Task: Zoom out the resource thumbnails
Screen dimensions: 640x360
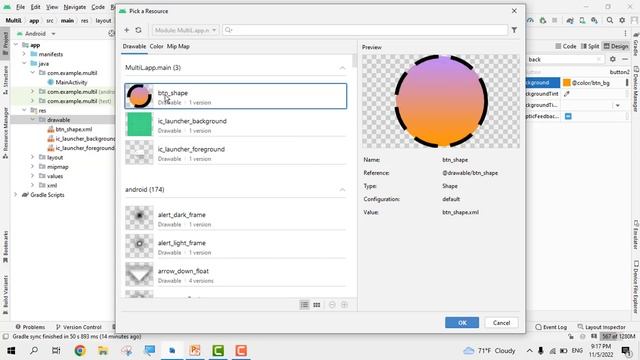Action: pos(332,305)
